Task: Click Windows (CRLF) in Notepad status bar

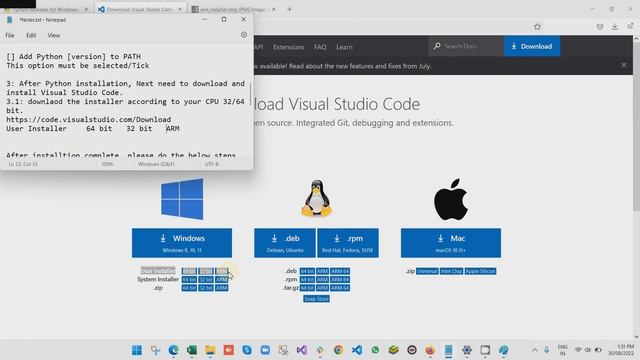Action: pyautogui.click(x=156, y=164)
